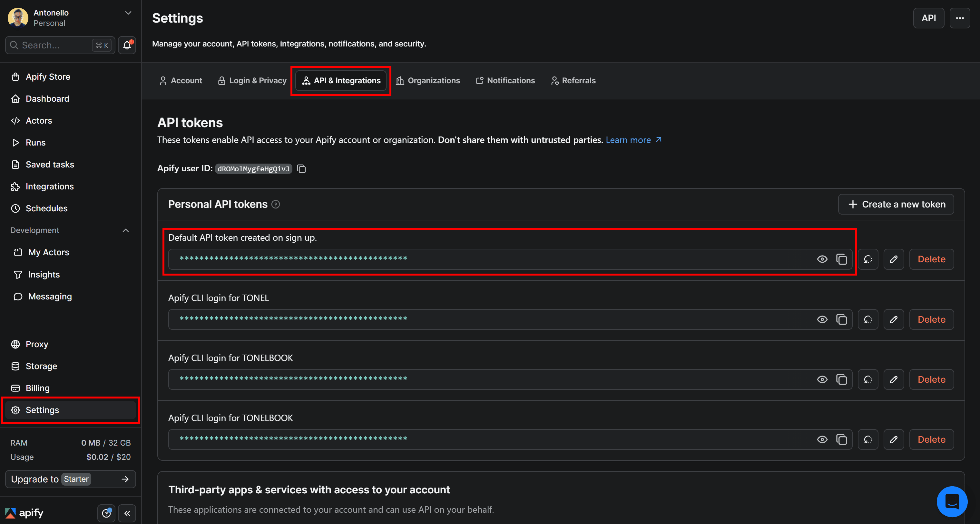Edit the TONEL CLI login token
This screenshot has width=980, height=524.
point(894,319)
